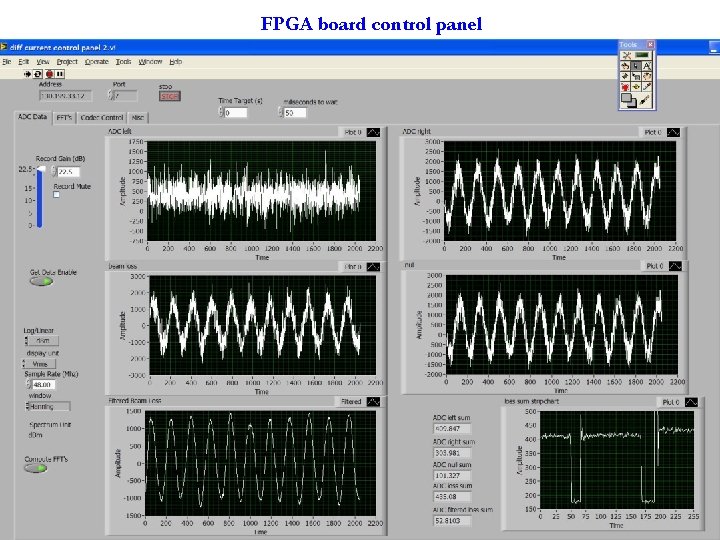The width and height of the screenshot is (720, 540).
Task: Open the Help menu
Action: coord(175,62)
